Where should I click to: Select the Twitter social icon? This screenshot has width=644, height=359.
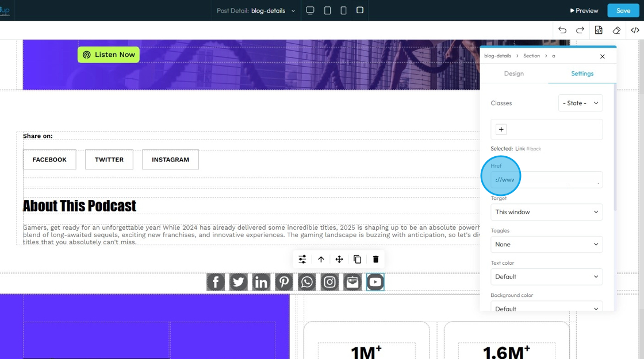click(x=238, y=282)
